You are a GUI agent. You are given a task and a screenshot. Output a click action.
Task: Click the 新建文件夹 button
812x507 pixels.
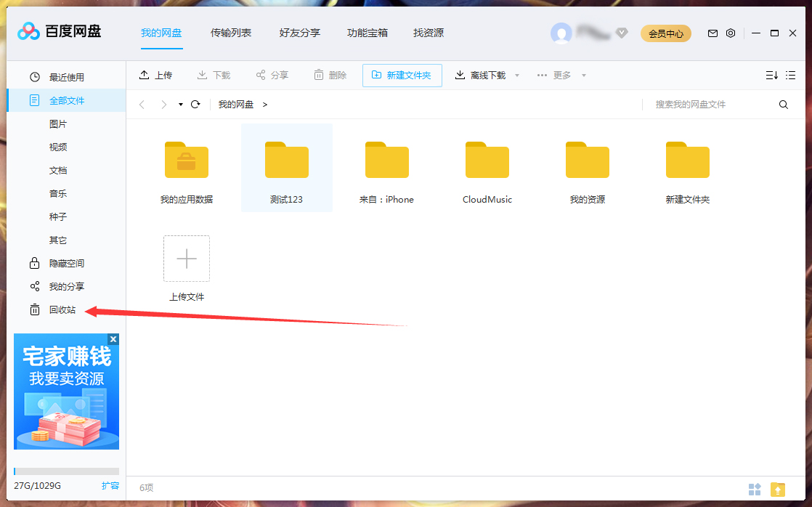(402, 74)
